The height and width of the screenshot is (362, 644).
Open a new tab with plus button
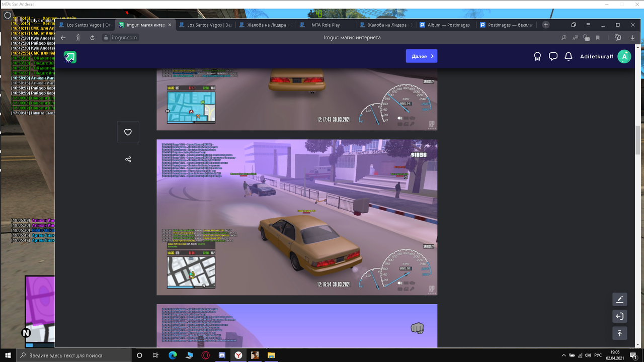(x=545, y=25)
